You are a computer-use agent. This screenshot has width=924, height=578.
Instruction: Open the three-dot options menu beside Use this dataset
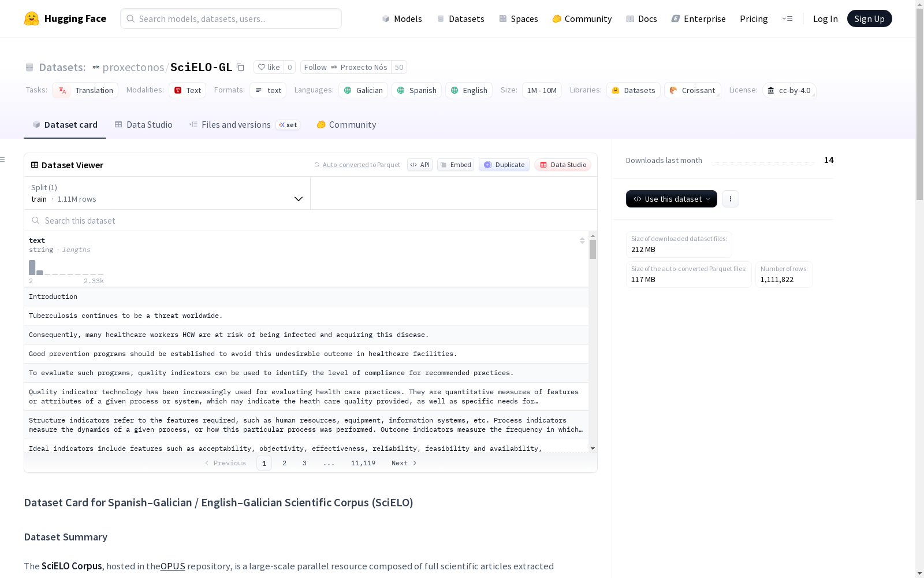tap(731, 199)
